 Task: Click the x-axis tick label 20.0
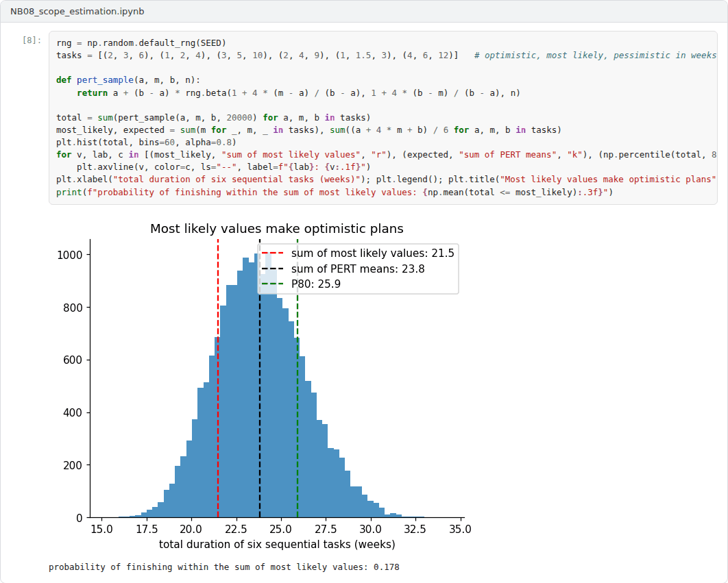point(191,529)
